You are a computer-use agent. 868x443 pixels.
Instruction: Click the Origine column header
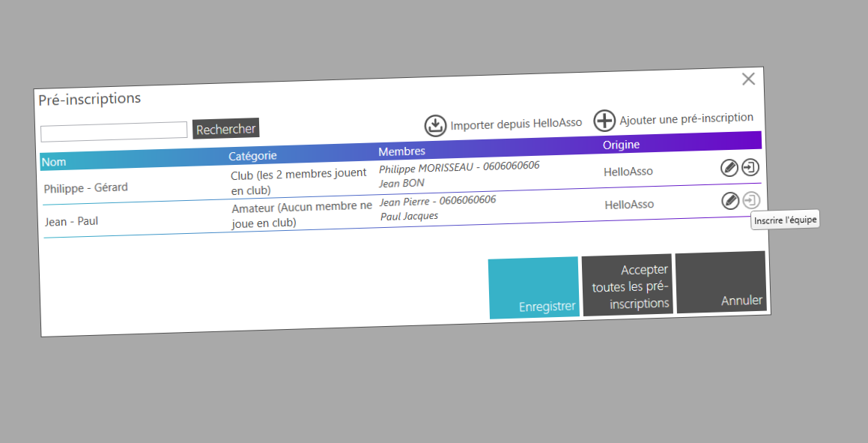pyautogui.click(x=621, y=145)
